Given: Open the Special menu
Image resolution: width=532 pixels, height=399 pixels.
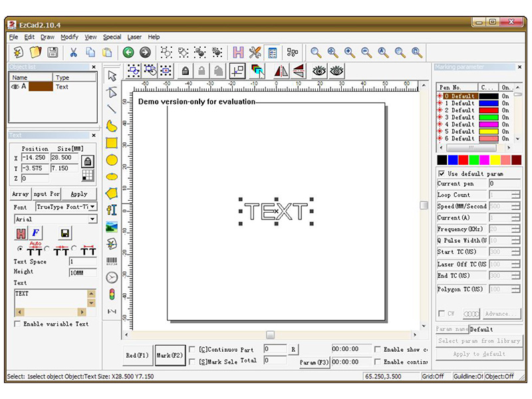Looking at the screenshot, I should tap(112, 37).
